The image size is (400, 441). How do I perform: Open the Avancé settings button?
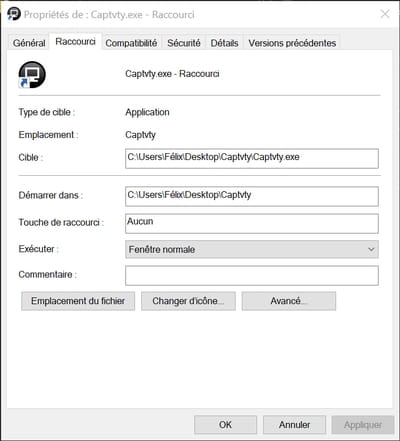[289, 301]
